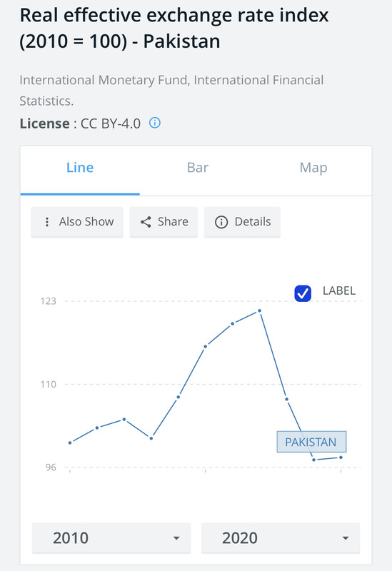Switch to the Line tab

(x=80, y=168)
